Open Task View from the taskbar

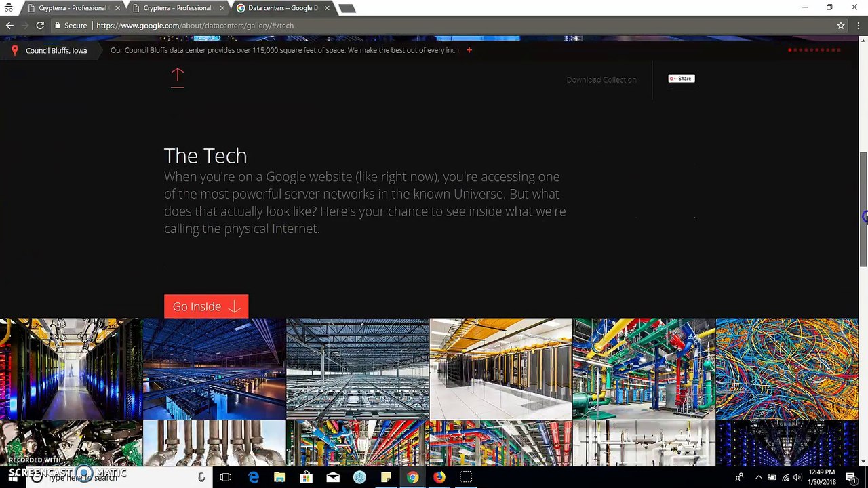tap(226, 477)
